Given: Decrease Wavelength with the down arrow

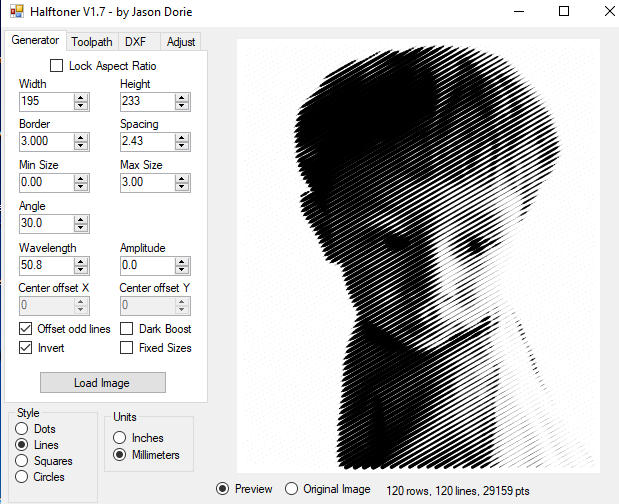Looking at the screenshot, I should pos(81,270).
